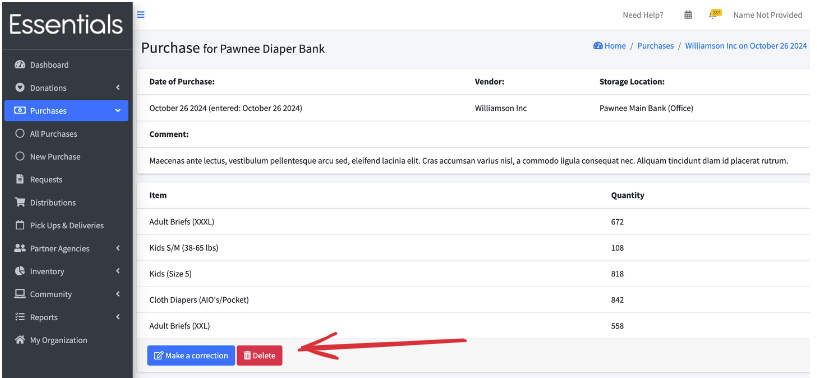Open Pick Ups & Deliveries
This screenshot has height=378, width=817.
click(66, 225)
